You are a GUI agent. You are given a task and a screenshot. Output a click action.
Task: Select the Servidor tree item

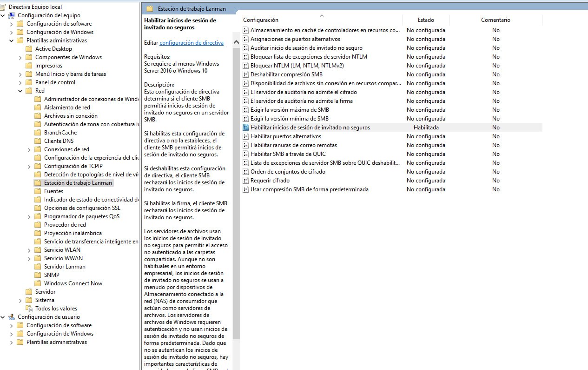pos(45,292)
